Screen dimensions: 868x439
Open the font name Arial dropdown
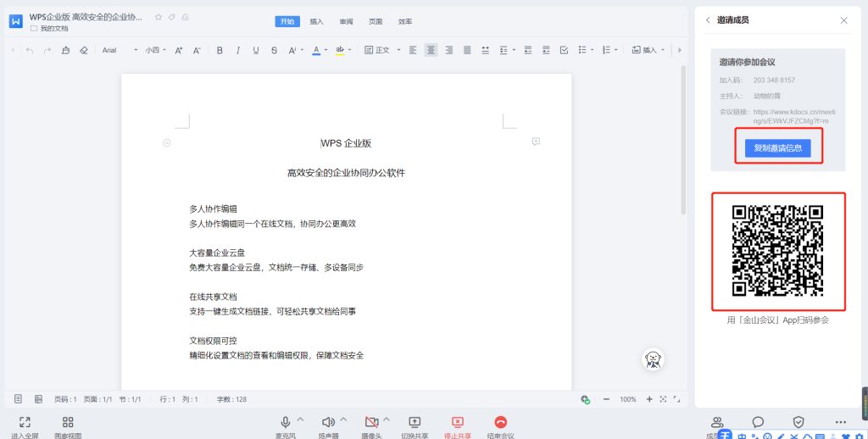tap(120, 50)
